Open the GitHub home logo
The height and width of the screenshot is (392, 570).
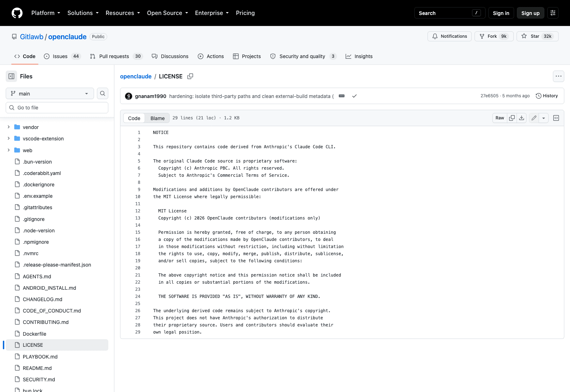(17, 13)
